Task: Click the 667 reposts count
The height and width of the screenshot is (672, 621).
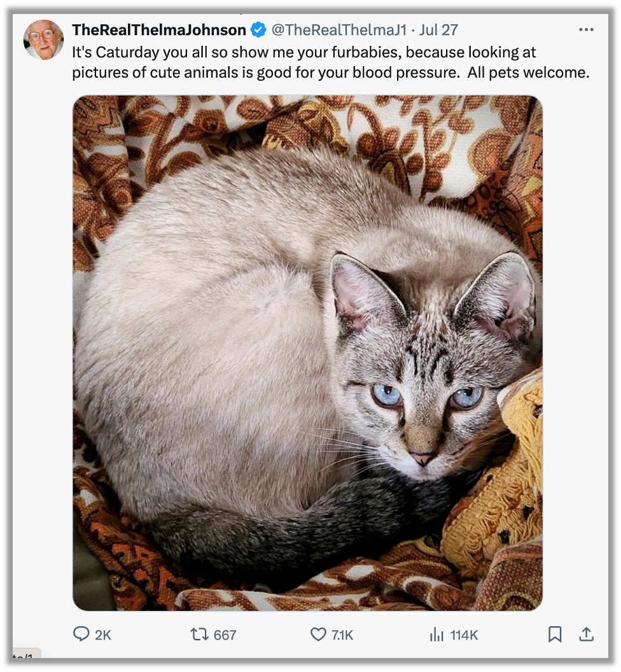Action: [x=225, y=635]
